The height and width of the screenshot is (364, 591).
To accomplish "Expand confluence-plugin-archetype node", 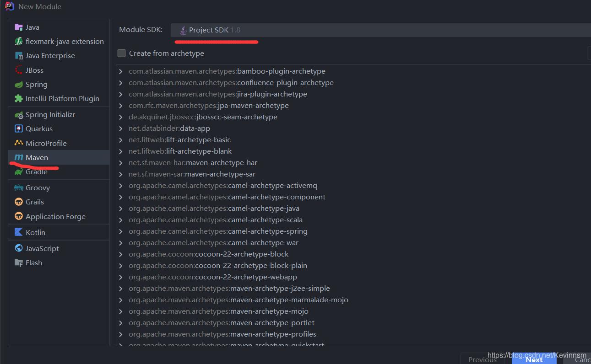I will 121,83.
